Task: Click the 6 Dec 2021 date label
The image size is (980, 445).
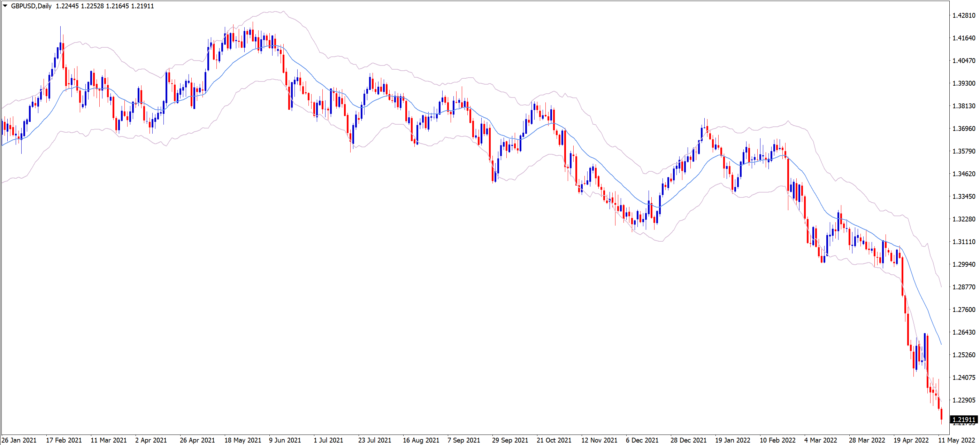Action: [x=642, y=440]
